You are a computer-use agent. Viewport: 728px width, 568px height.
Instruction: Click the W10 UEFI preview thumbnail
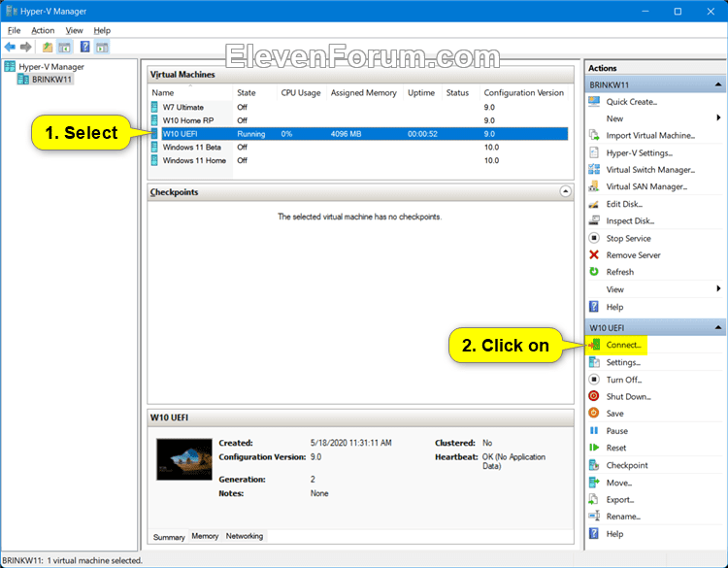[x=183, y=459]
